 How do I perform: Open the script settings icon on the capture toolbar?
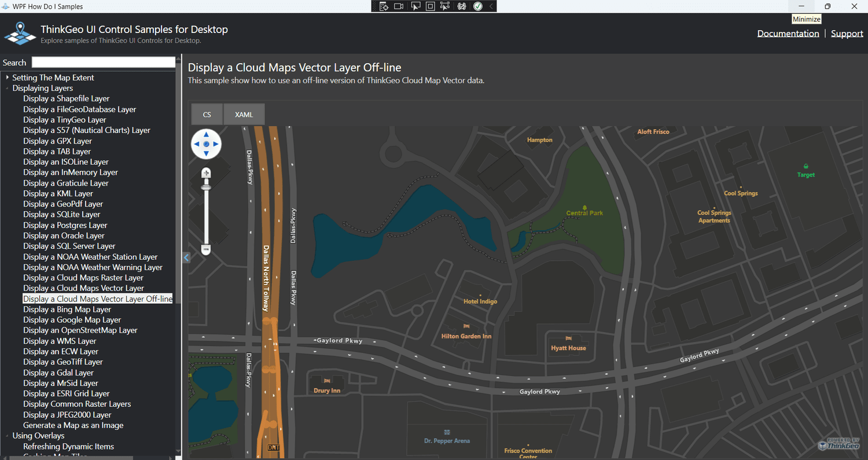pyautogui.click(x=461, y=6)
